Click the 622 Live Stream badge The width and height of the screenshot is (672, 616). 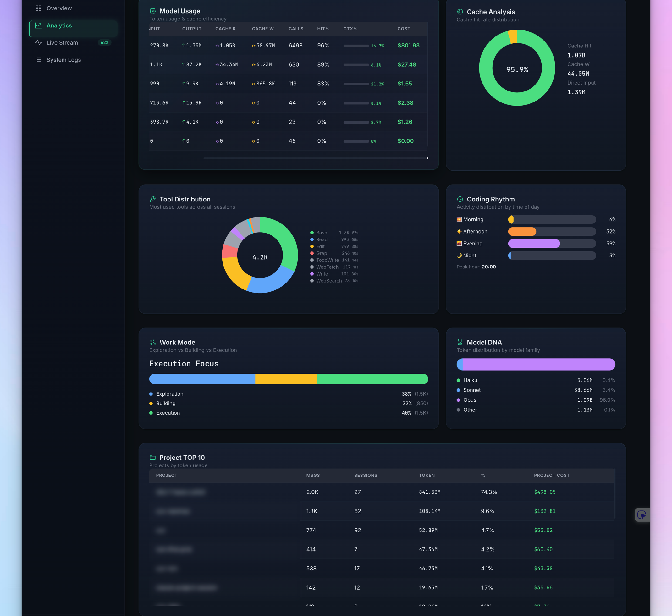tap(105, 42)
